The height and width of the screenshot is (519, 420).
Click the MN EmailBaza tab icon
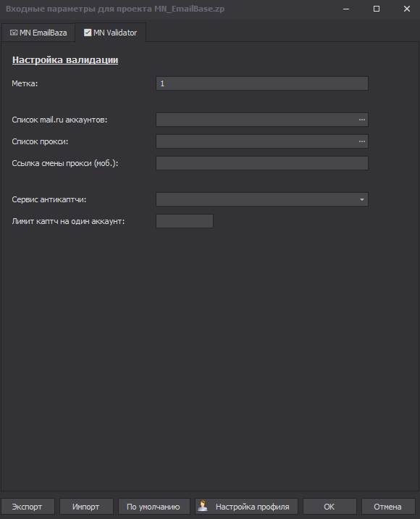coord(14,33)
